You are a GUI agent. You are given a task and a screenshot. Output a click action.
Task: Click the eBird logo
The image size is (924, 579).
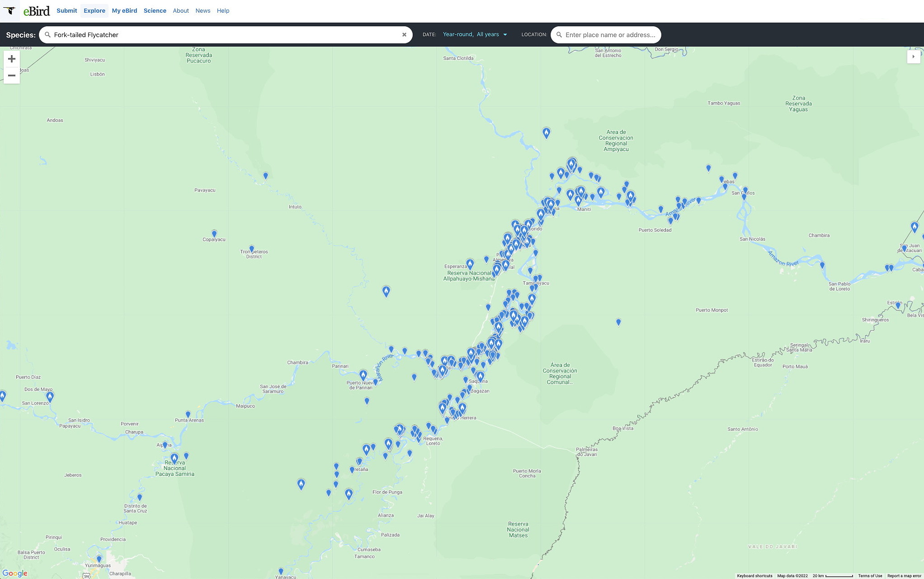[37, 11]
